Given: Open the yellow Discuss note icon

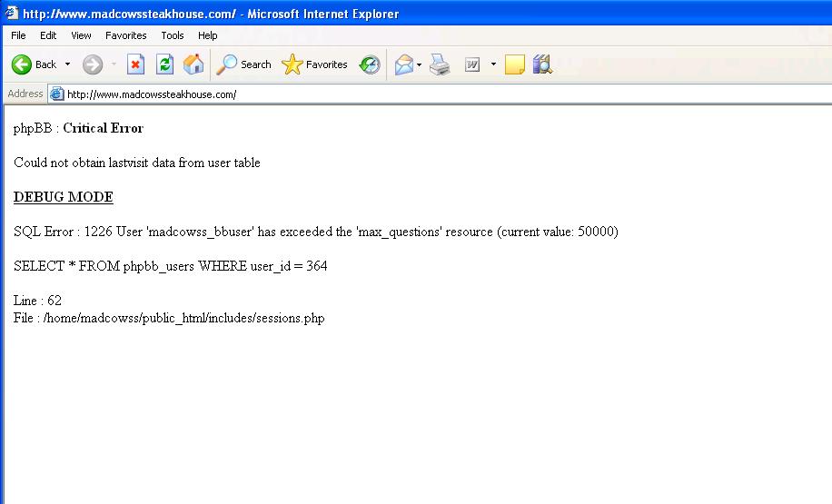Looking at the screenshot, I should point(515,64).
